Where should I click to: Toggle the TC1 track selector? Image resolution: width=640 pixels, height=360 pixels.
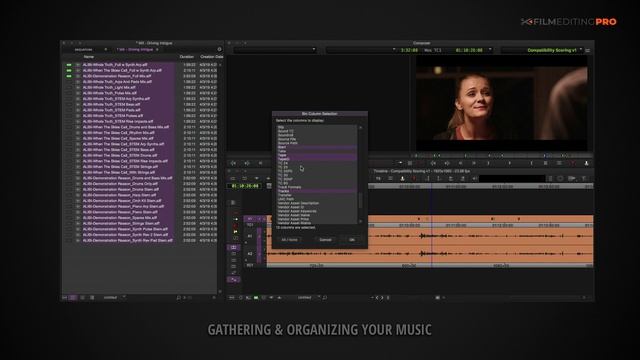(x=250, y=225)
